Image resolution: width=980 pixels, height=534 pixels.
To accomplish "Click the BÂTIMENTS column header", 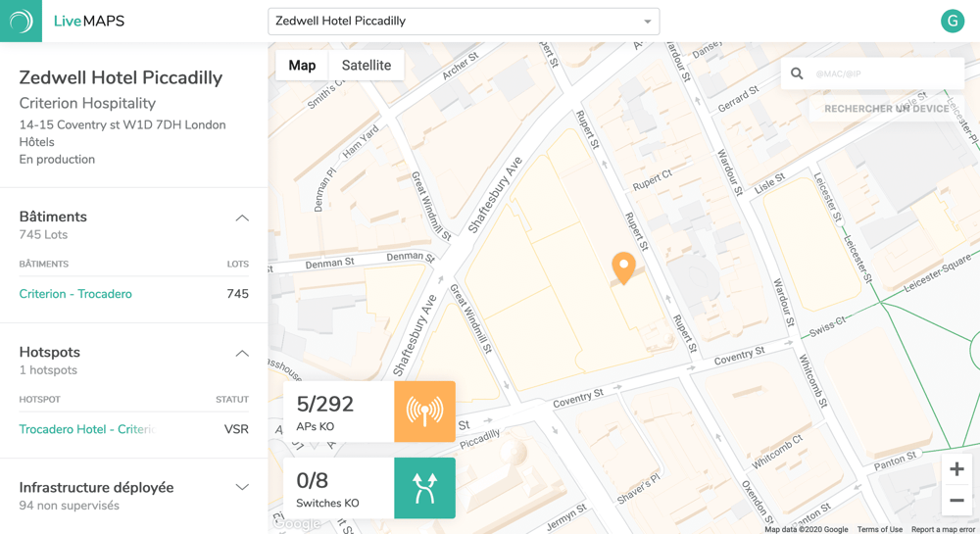I will pos(44,265).
